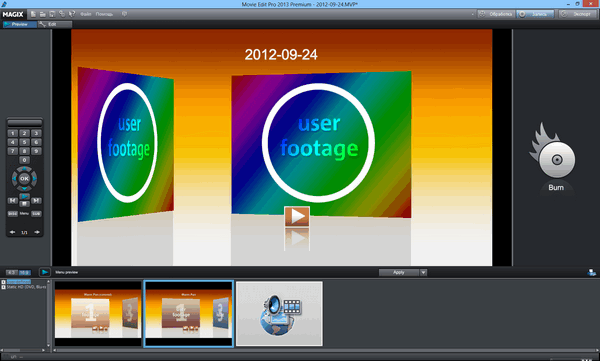Click the small arrow left of Обработка
Screen dimensions: 600x361
click(x=473, y=14)
